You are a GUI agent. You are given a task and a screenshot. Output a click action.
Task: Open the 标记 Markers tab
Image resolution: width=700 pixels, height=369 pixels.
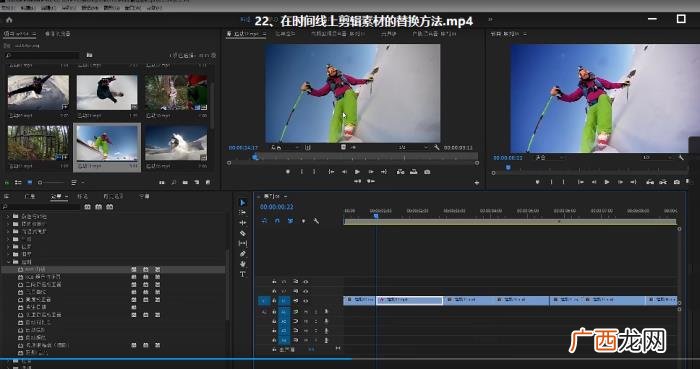(83, 196)
